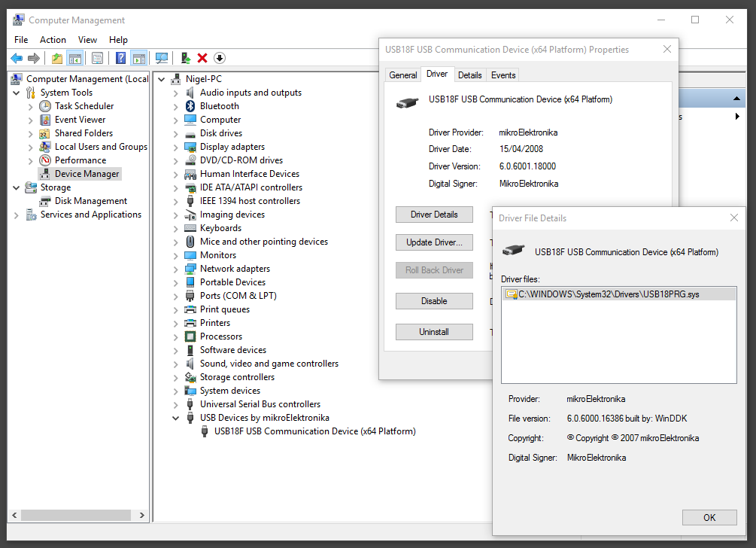The height and width of the screenshot is (548, 756).
Task: Collapse USB Devices by mikroElektronika node
Action: [176, 418]
